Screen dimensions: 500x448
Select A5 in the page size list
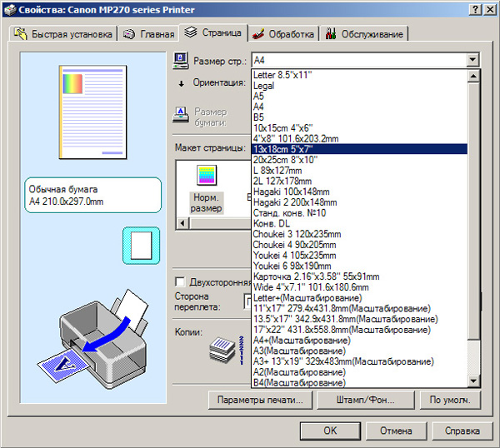click(360, 97)
